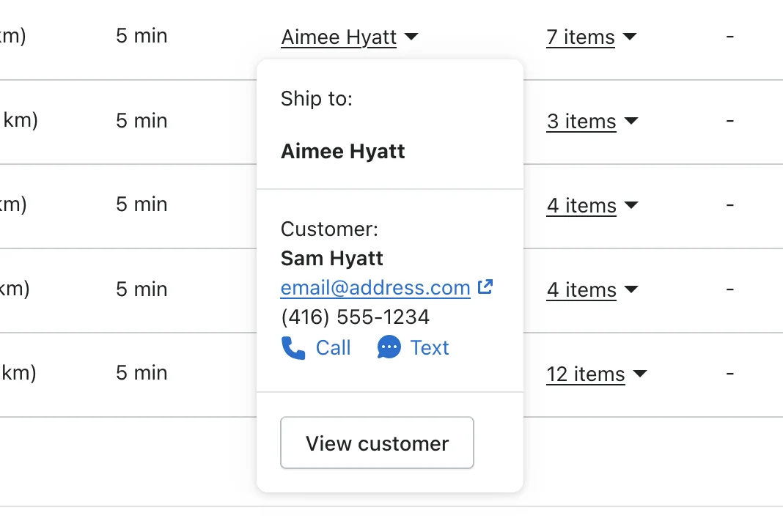Image resolution: width=783 pixels, height=532 pixels.
Task: Expand arrow beside first 4 items
Action: 631,205
